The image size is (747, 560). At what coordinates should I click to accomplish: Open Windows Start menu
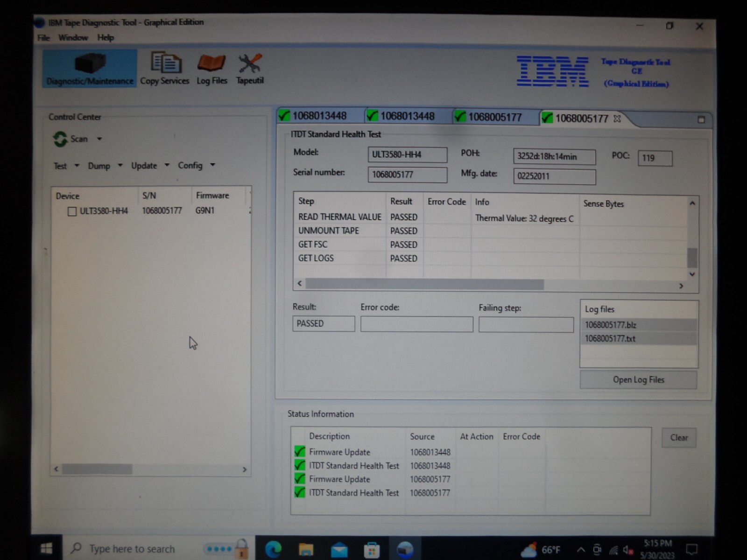(46, 548)
